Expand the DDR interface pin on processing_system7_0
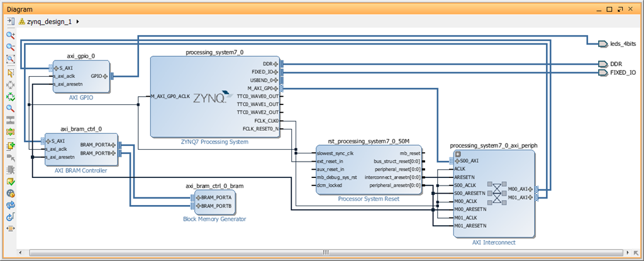This screenshot has height=261, width=644. tap(275, 64)
